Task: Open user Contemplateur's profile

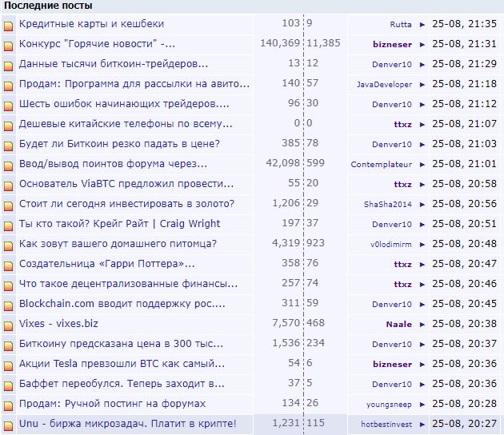Action: pos(382,165)
